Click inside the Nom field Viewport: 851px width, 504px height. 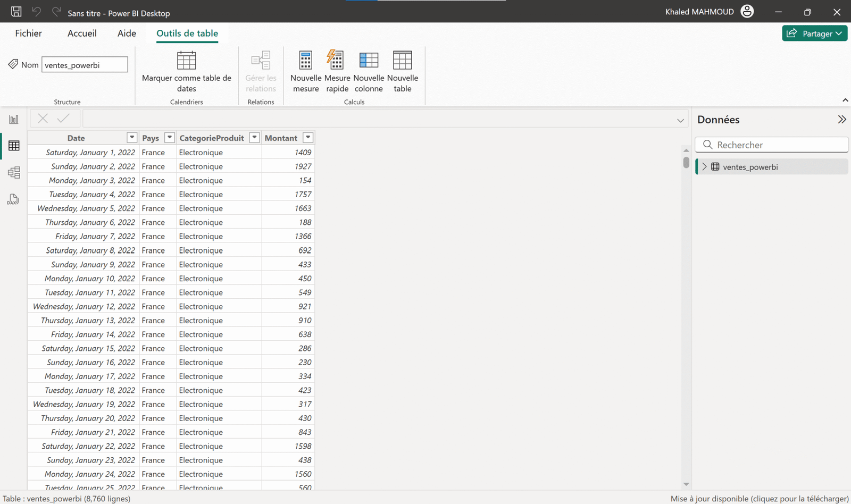click(84, 64)
